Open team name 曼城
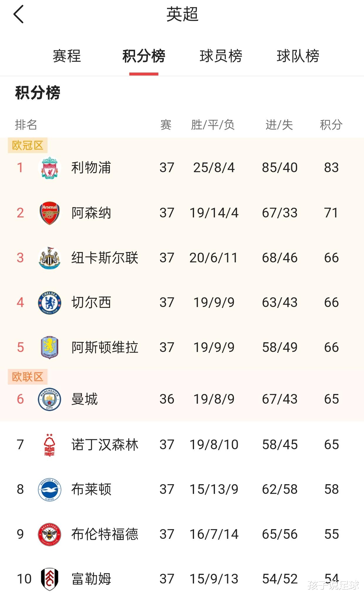This screenshot has width=364, height=597. (85, 399)
